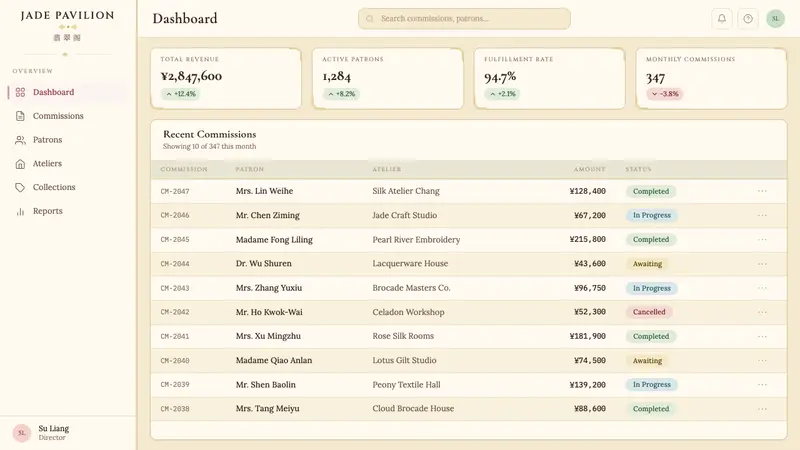Click the Patrons people icon
This screenshot has width=800, height=450.
point(20,140)
